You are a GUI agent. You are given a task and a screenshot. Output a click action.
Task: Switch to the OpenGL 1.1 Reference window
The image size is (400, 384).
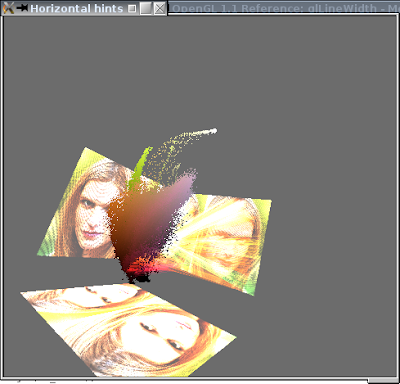pyautogui.click(x=284, y=7)
